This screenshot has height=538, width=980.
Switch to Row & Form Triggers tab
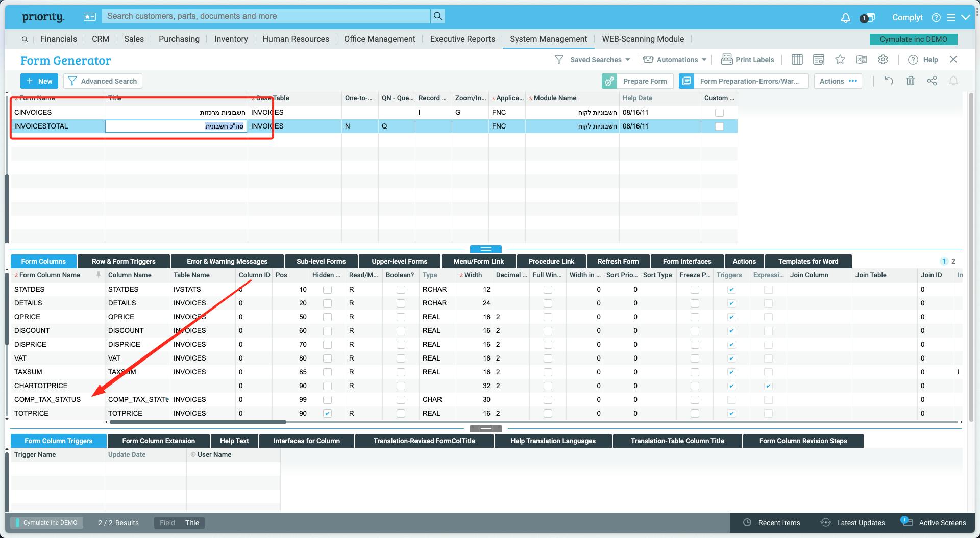124,261
